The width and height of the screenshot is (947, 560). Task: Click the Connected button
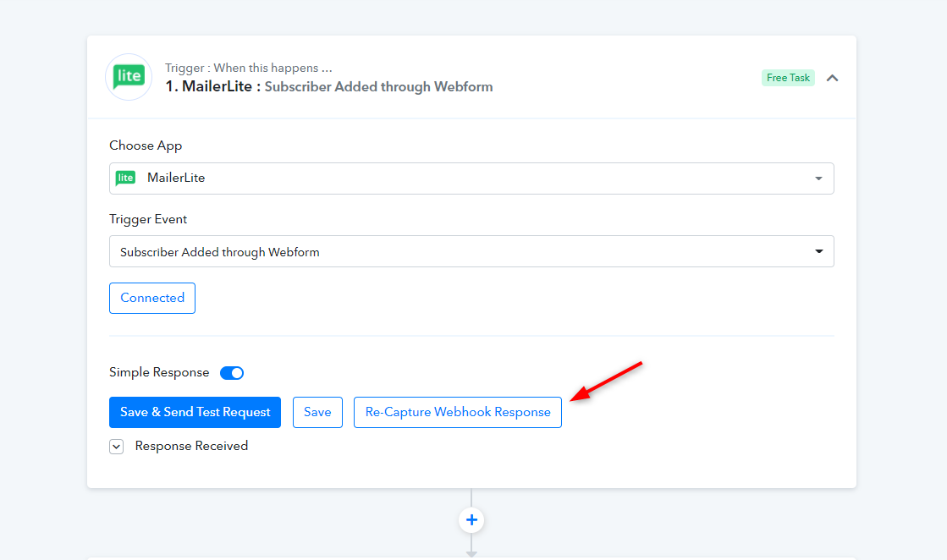coord(152,298)
